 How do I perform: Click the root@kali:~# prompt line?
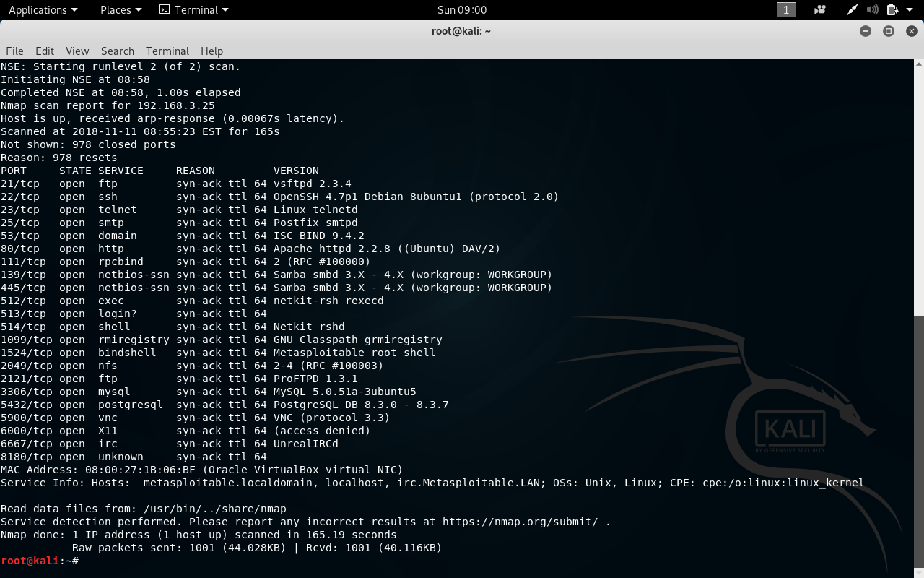[x=40, y=561]
